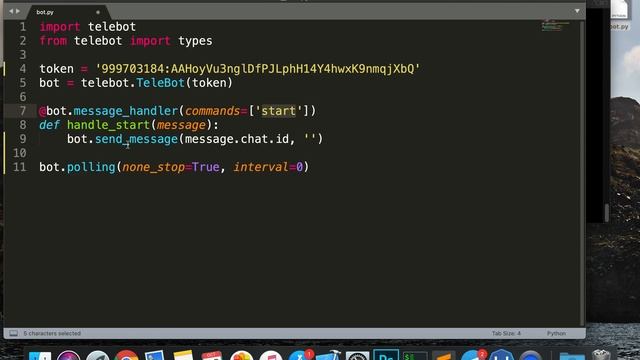640x360 pixels.
Task: Click 'True' value on line 11
Action: click(x=206, y=167)
